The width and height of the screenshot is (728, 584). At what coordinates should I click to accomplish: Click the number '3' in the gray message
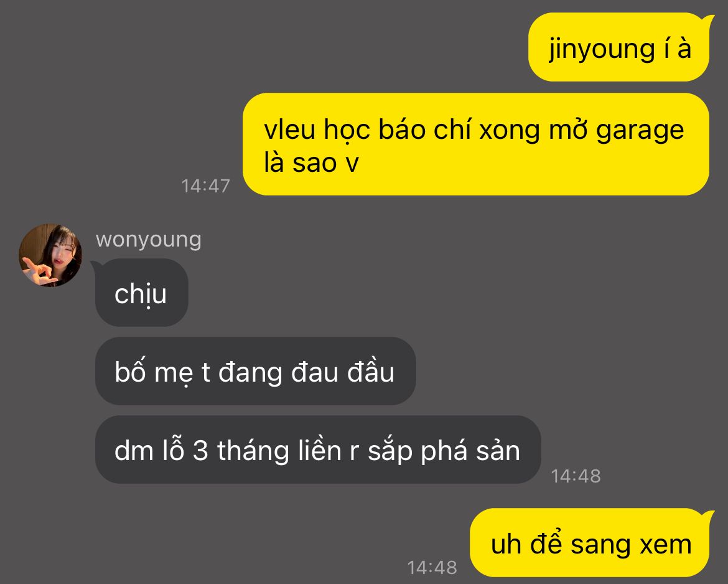pos(200,451)
